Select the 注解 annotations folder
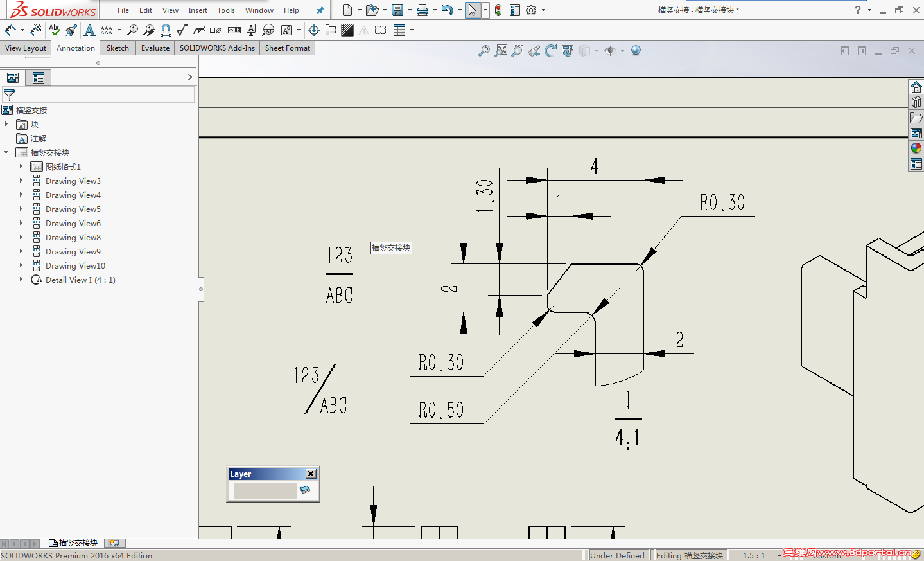 click(39, 139)
